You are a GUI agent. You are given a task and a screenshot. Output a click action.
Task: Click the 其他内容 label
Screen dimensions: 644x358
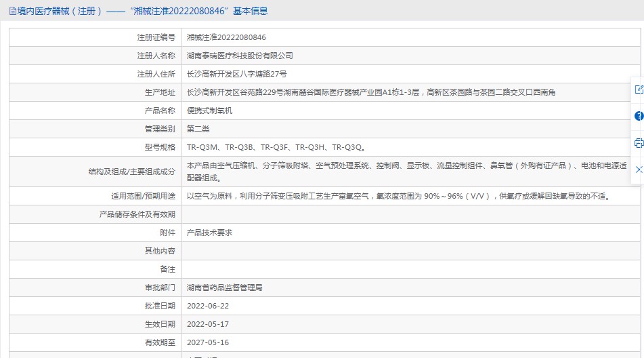(160, 251)
